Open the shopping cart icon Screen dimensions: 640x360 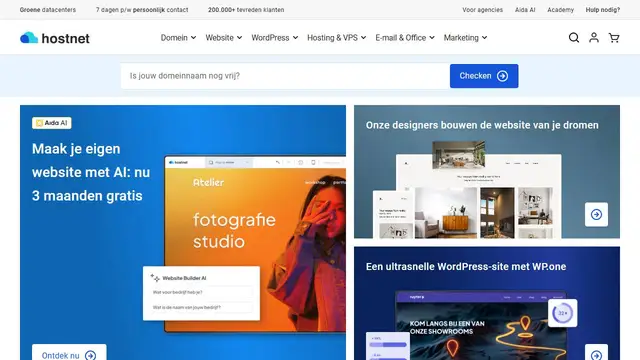(614, 38)
